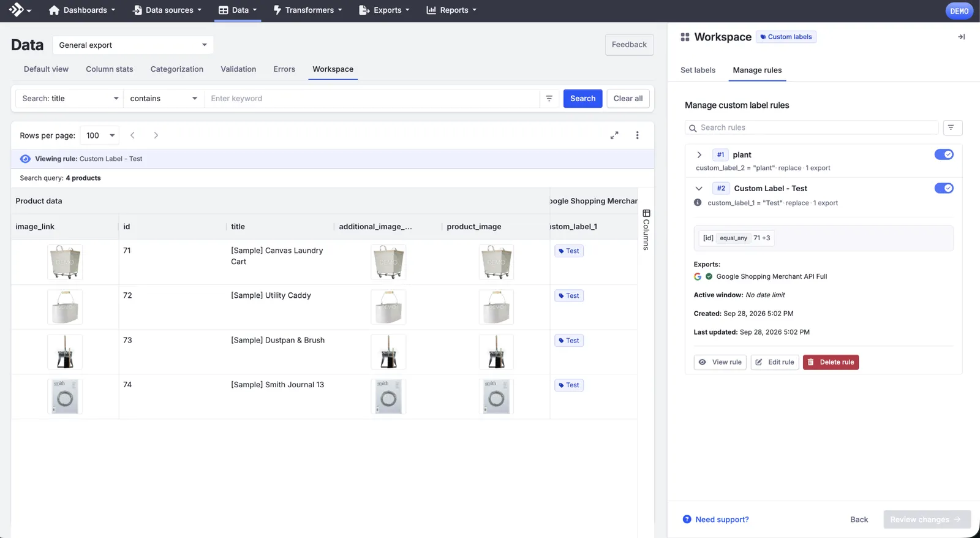Screen dimensions: 980x538
Task: Click the Feedback button
Action: tap(629, 45)
